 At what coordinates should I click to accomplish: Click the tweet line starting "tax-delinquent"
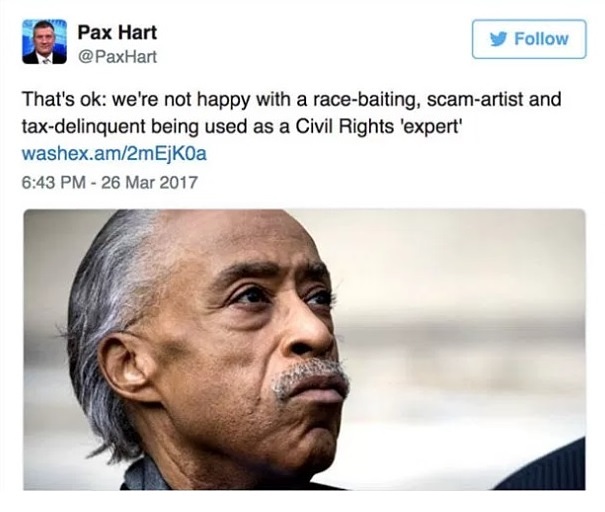[242, 127]
